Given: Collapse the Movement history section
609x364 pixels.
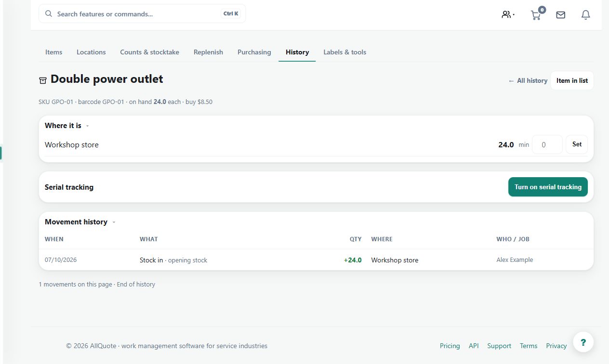Looking at the screenshot, I should click(x=114, y=222).
